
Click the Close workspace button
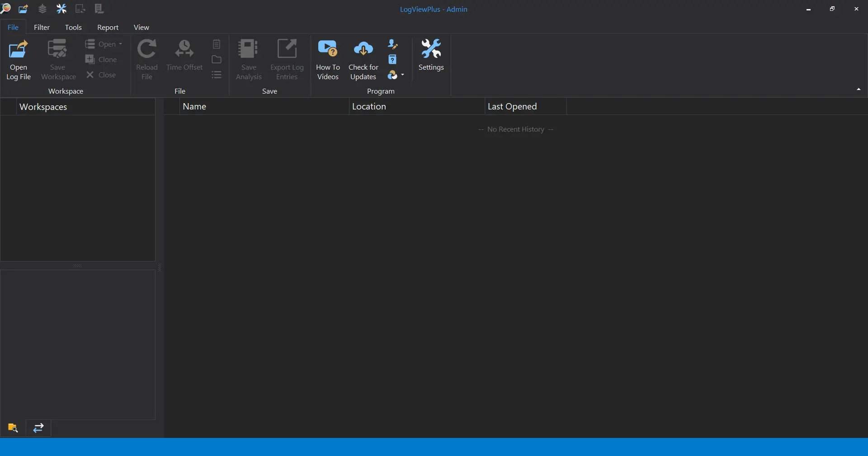[x=101, y=75]
